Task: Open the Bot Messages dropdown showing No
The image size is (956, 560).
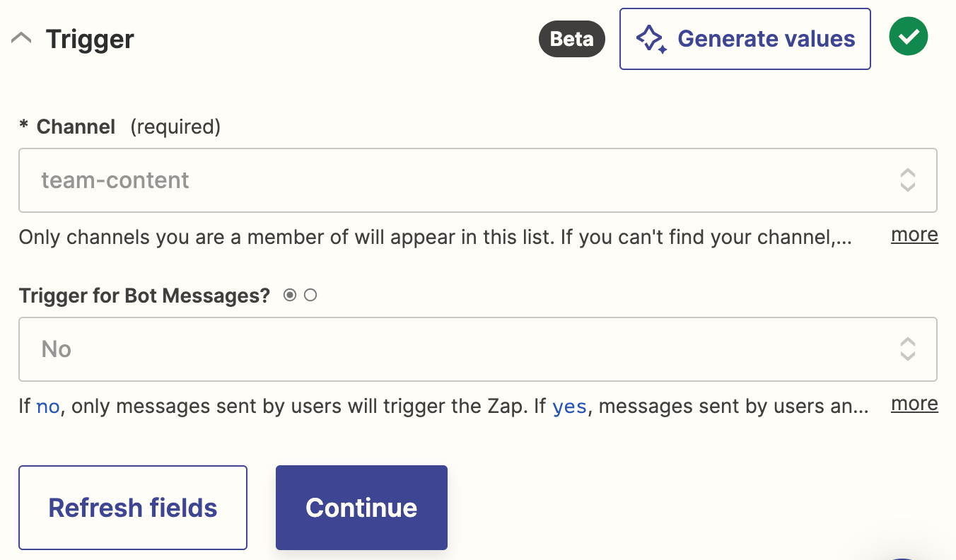Action: 453,349
